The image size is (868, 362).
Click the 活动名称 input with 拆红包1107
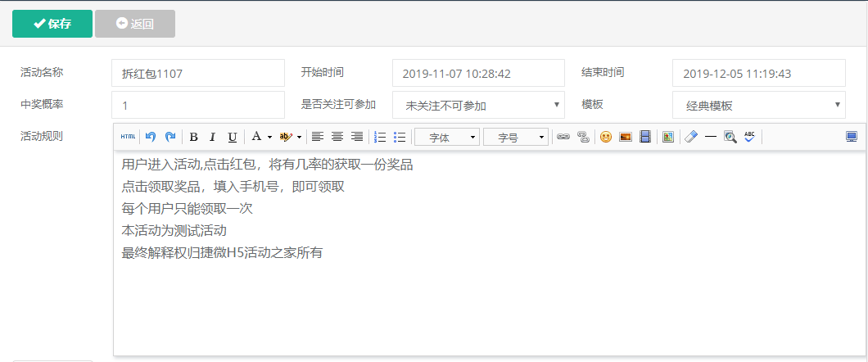click(x=198, y=73)
